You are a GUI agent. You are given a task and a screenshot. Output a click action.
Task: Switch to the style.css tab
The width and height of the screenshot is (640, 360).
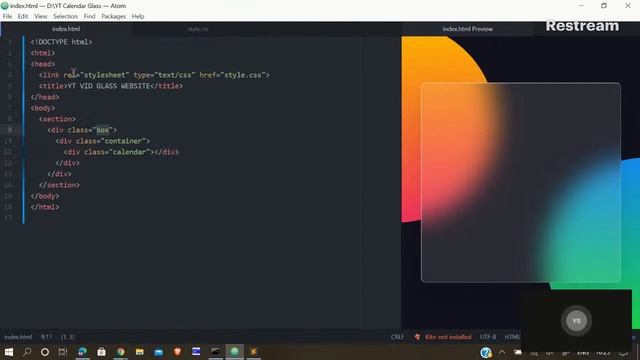(198, 29)
